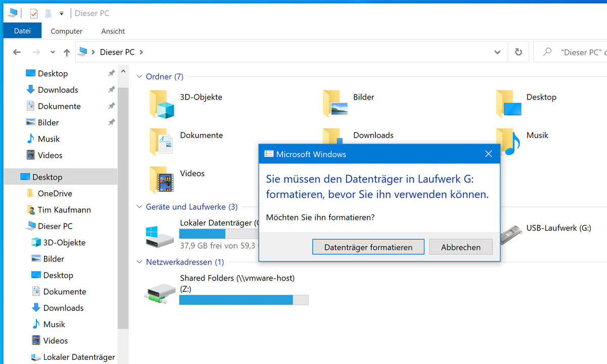
Task: Click the search magnifier icon
Action: [x=547, y=52]
